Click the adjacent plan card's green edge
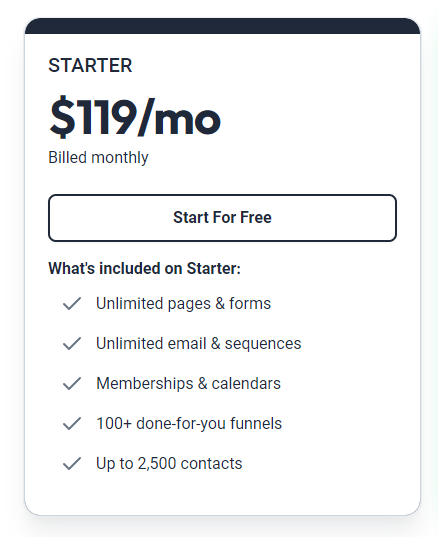 coord(434,268)
